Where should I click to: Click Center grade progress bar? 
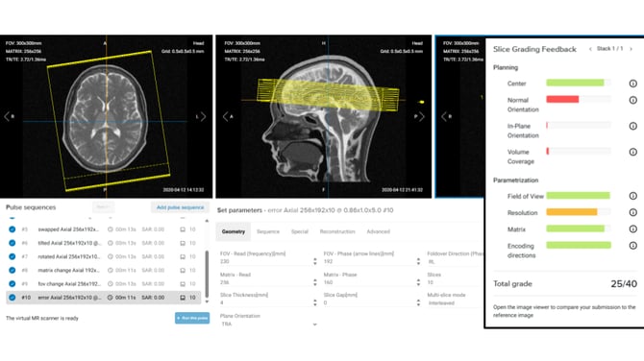click(579, 83)
